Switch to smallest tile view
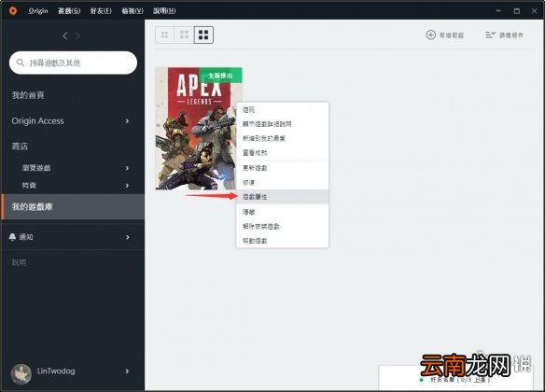 164,35
